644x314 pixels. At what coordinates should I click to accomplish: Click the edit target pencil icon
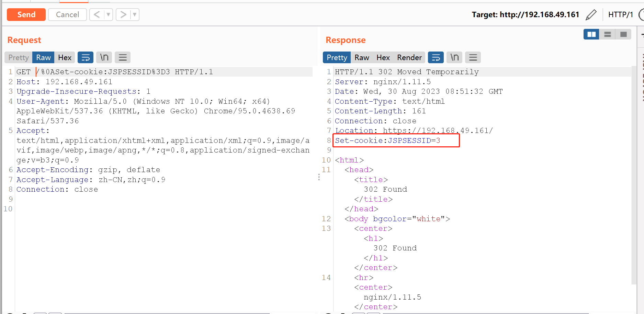(x=591, y=15)
